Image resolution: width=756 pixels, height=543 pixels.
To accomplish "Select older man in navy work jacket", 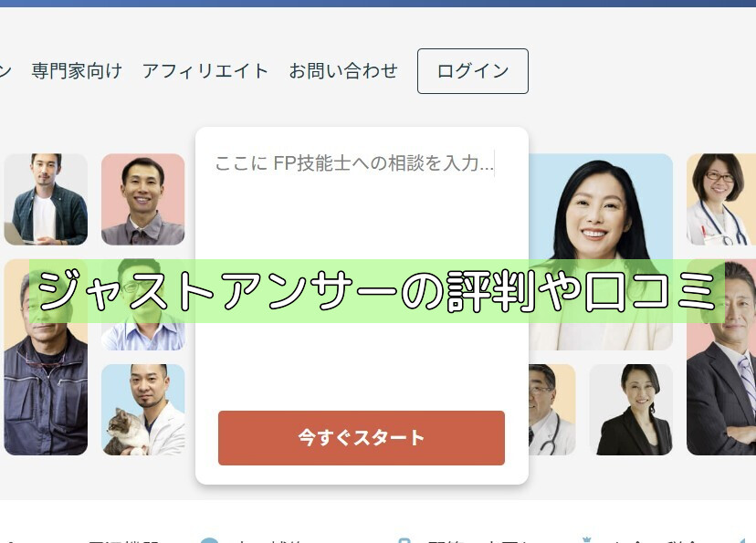I will [46, 357].
